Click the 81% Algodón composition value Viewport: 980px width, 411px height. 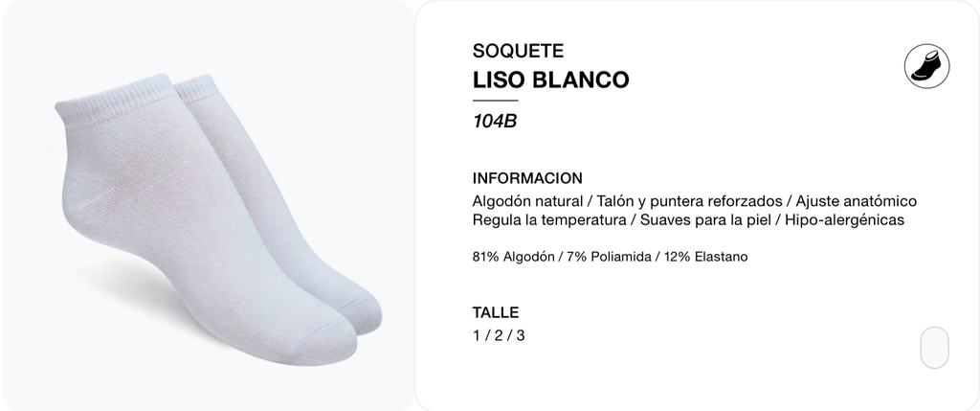point(513,257)
